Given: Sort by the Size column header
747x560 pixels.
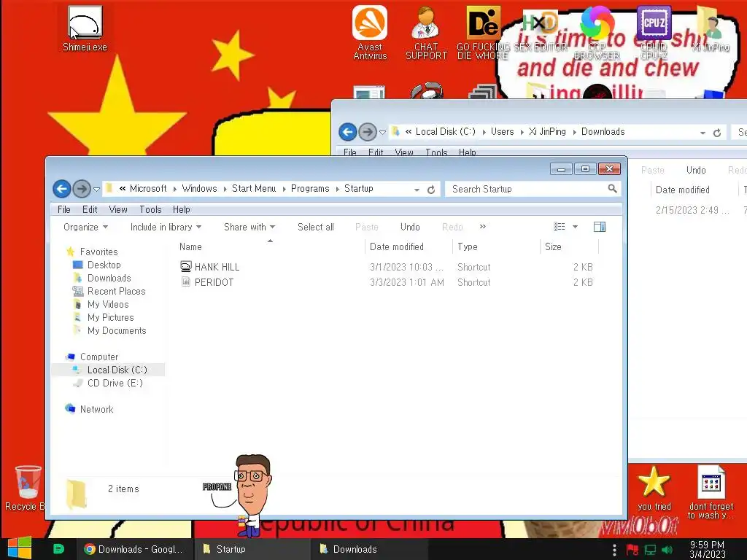Looking at the screenshot, I should 569,246.
